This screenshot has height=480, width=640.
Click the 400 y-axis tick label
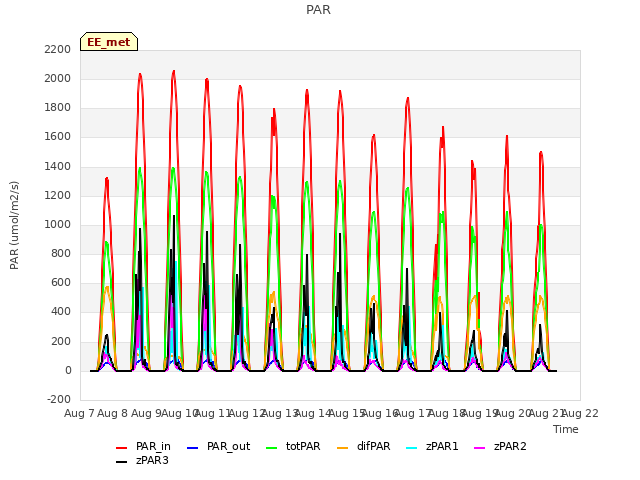click(61, 312)
